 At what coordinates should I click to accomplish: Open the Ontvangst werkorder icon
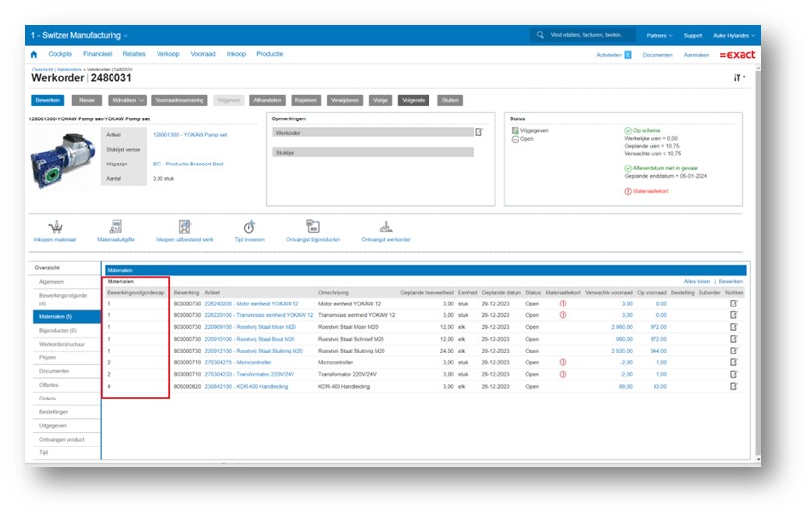(x=385, y=226)
